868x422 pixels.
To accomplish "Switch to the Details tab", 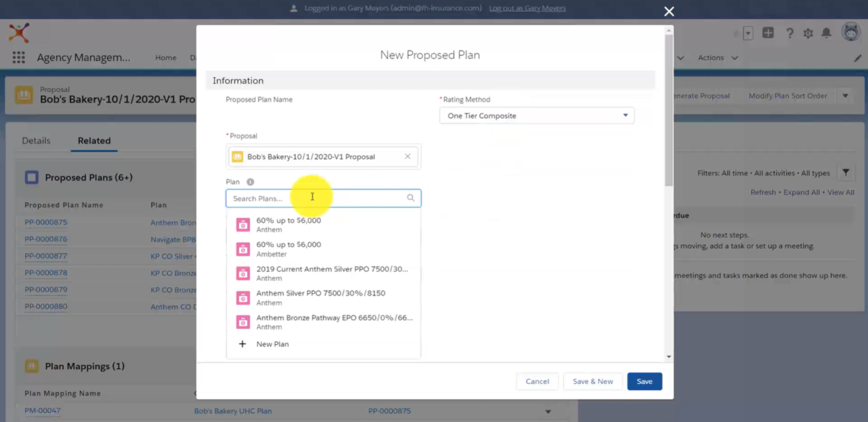I will pyautogui.click(x=36, y=140).
